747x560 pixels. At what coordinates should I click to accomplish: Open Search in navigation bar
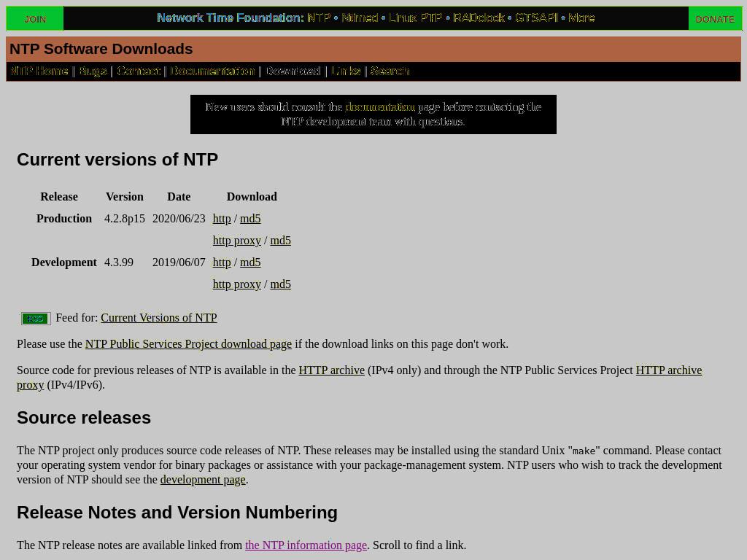click(390, 71)
